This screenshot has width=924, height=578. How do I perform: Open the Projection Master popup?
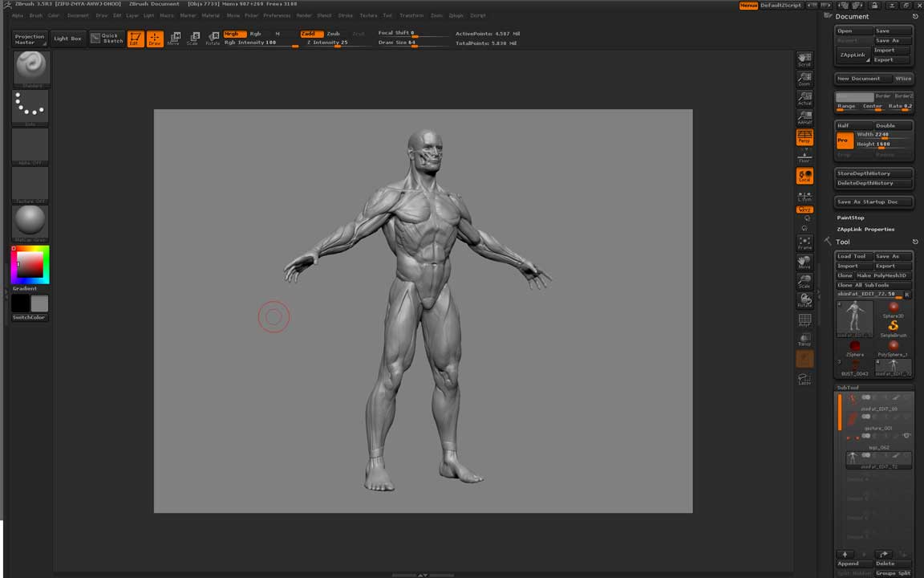[x=30, y=39]
